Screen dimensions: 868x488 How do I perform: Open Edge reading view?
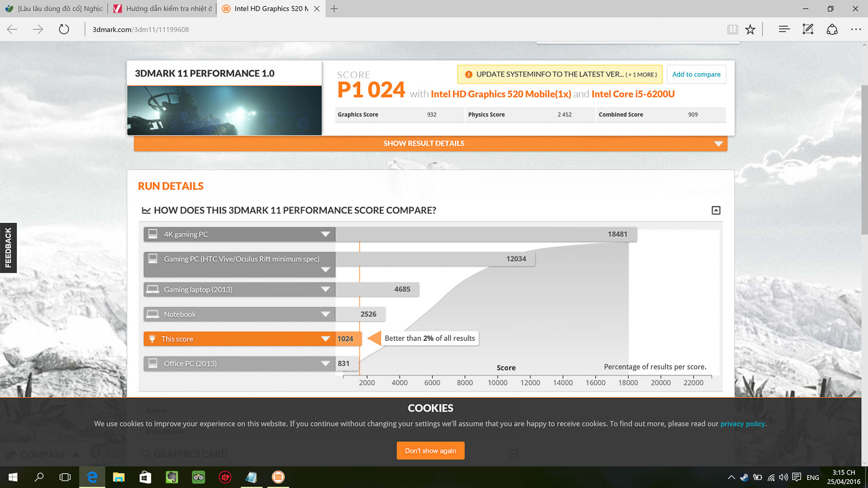[x=732, y=29]
